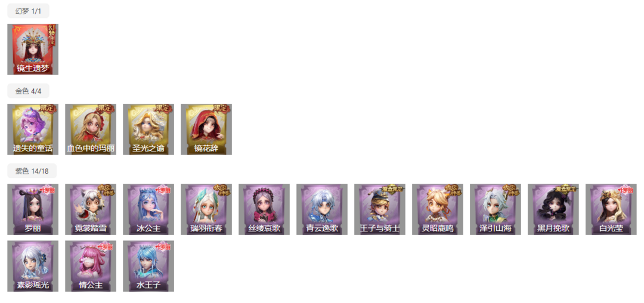The image size is (644, 303).
Task: Choose the 水王子 skin card
Action: pos(148,266)
